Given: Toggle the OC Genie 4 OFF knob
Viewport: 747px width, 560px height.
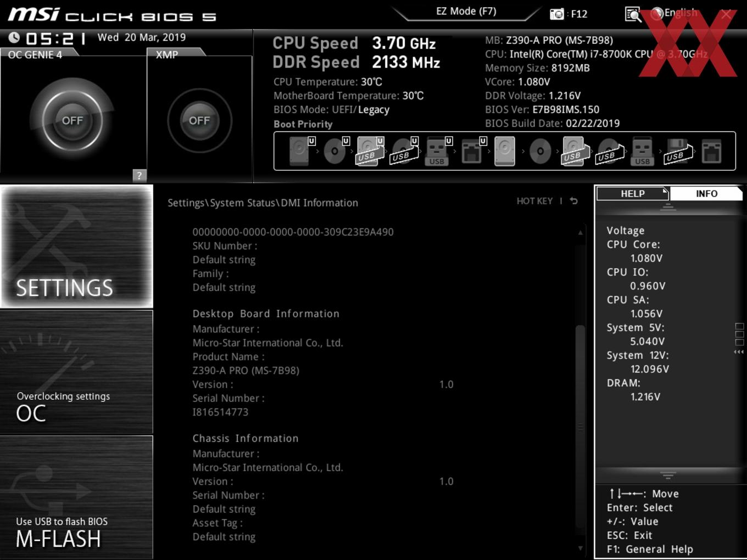Looking at the screenshot, I should [73, 120].
